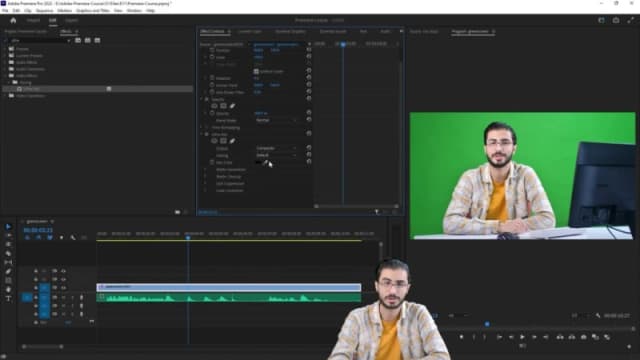Open the Sequence menu
640x360 pixels.
(x=44, y=11)
